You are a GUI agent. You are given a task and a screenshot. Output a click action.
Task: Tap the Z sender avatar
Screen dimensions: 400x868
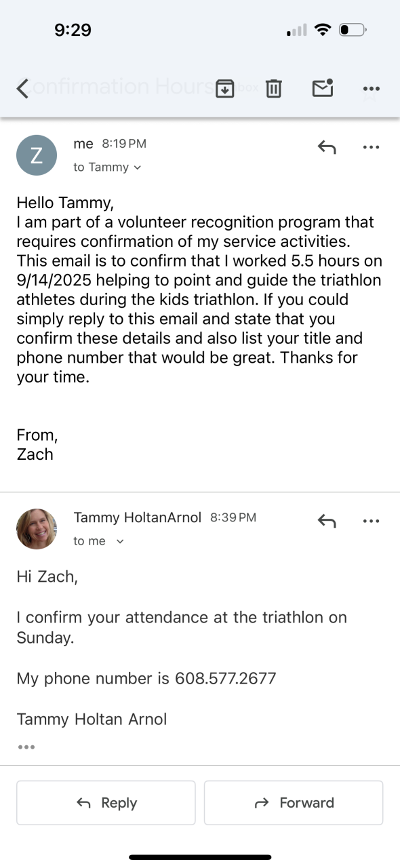37,155
